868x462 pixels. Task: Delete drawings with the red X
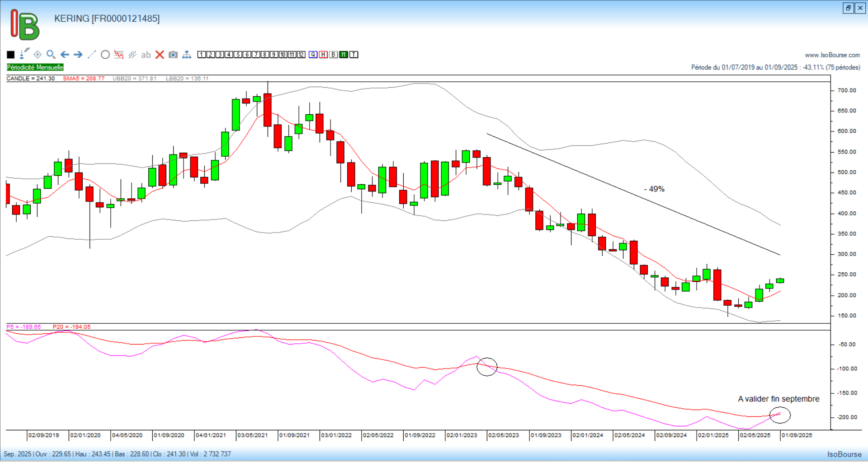tap(160, 55)
